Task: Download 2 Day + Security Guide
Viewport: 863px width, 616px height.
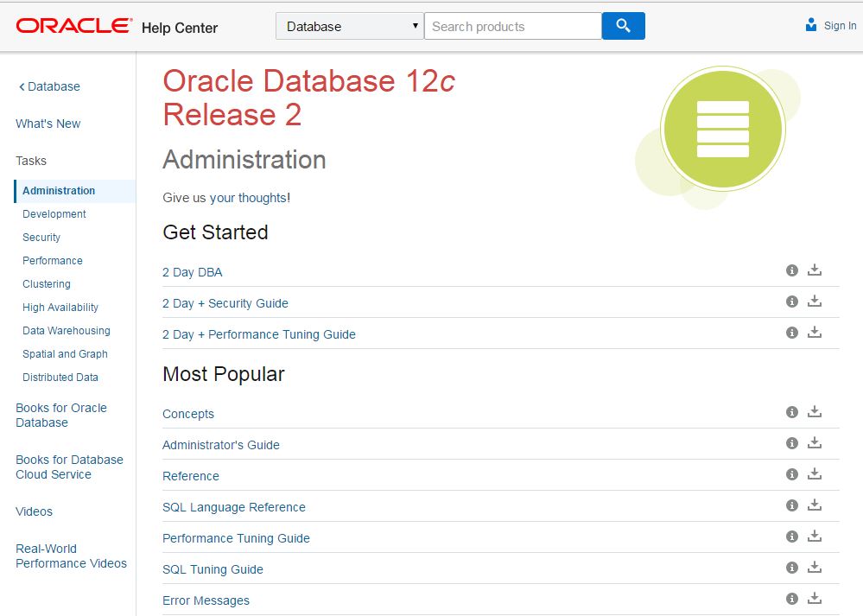Action: point(815,301)
